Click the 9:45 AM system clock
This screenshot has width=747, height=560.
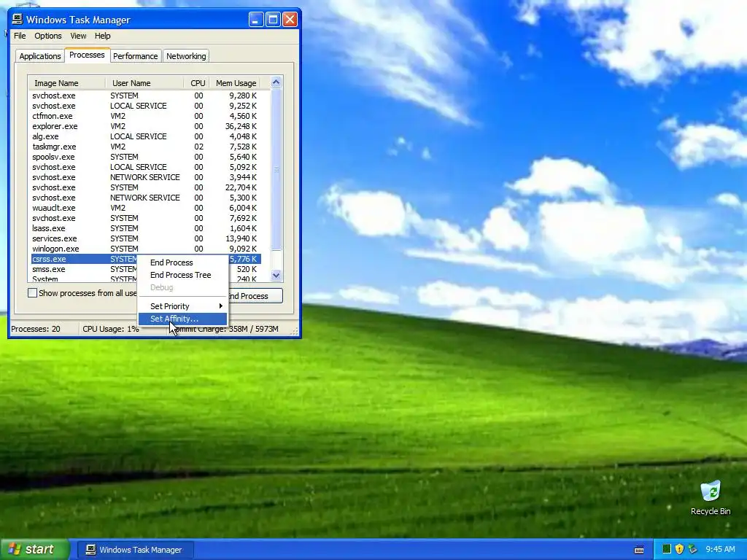[x=720, y=549]
